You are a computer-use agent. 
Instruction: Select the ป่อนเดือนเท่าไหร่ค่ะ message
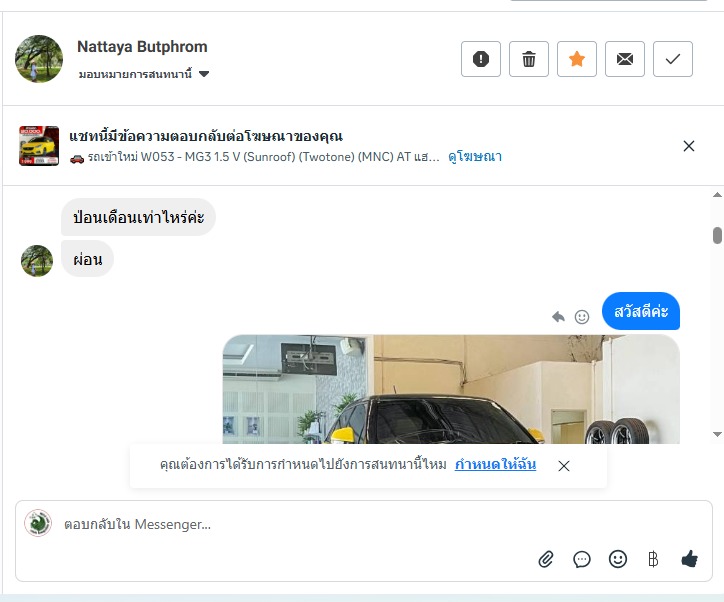pos(138,217)
